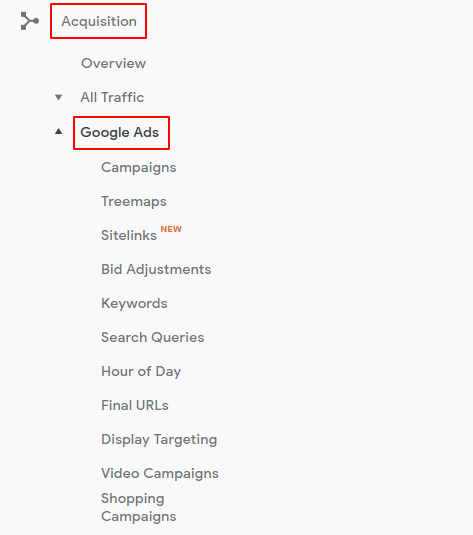Open the Final URLs report
This screenshot has width=473, height=535.
click(135, 405)
